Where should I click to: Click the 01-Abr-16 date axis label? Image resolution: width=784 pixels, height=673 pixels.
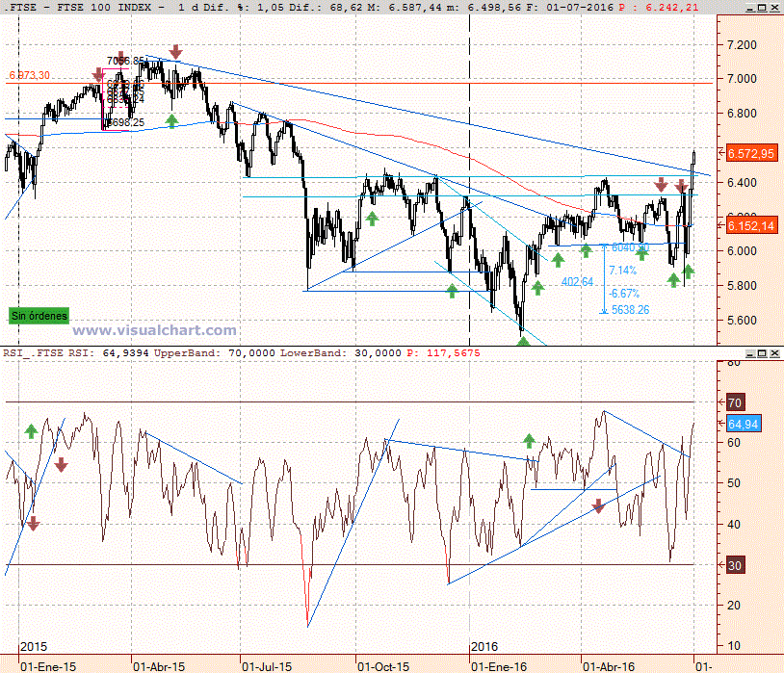pyautogui.click(x=609, y=666)
